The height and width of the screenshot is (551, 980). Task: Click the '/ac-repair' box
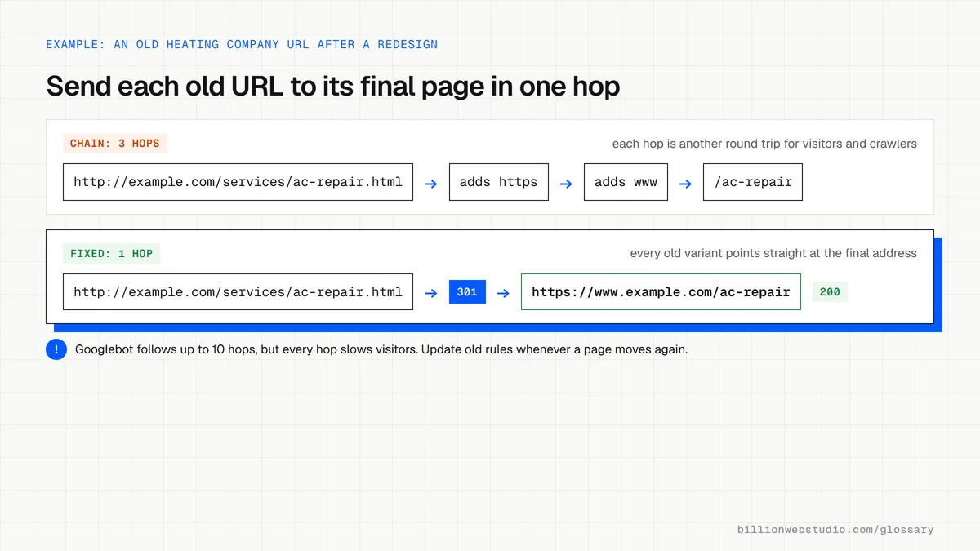pos(753,182)
